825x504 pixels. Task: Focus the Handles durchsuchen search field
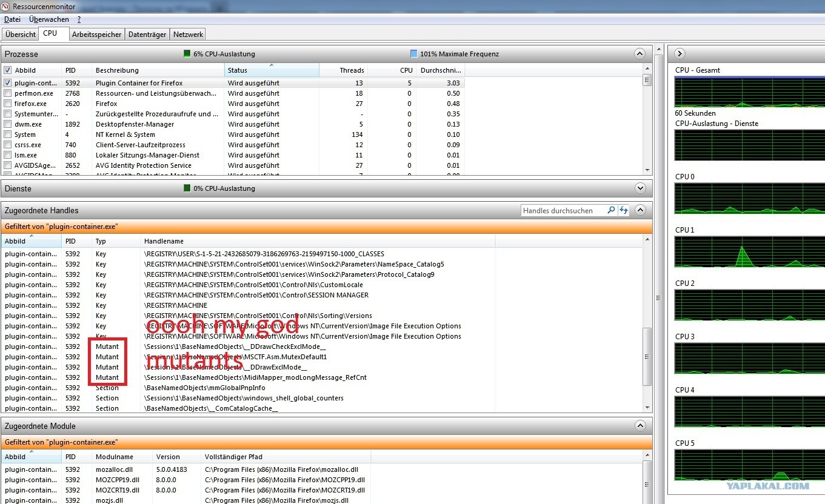[563, 210]
